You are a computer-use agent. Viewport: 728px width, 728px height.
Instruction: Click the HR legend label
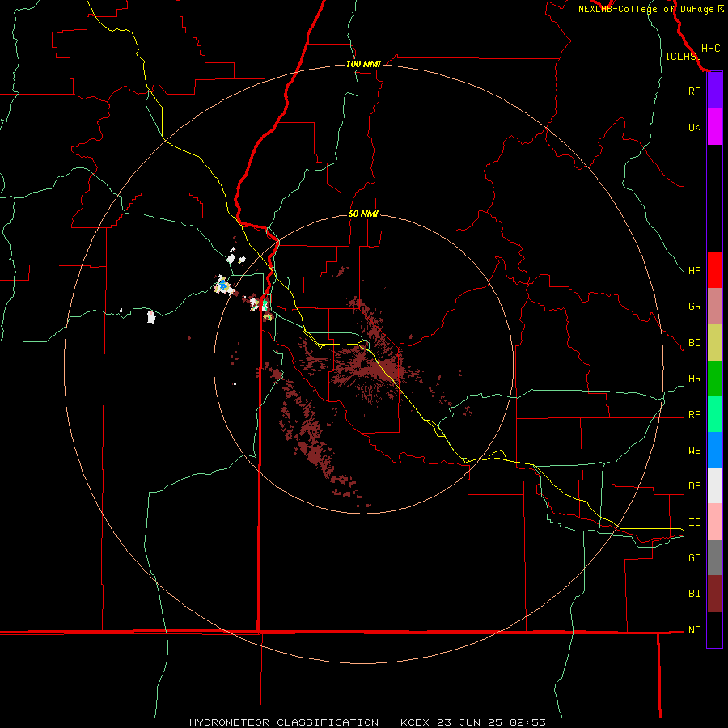pyautogui.click(x=694, y=379)
